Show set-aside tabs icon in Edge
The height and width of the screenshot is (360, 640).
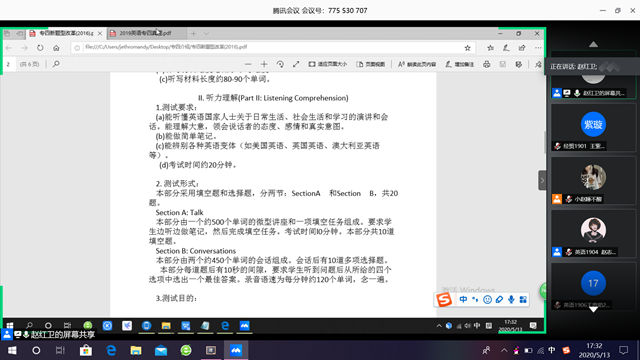pyautogui.click(x=7, y=33)
